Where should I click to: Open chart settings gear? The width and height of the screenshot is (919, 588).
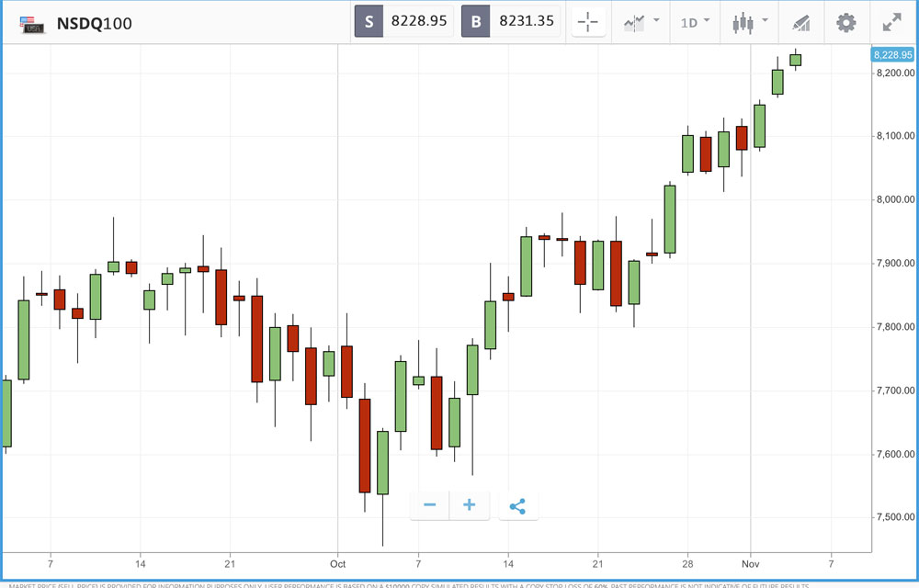(x=845, y=22)
